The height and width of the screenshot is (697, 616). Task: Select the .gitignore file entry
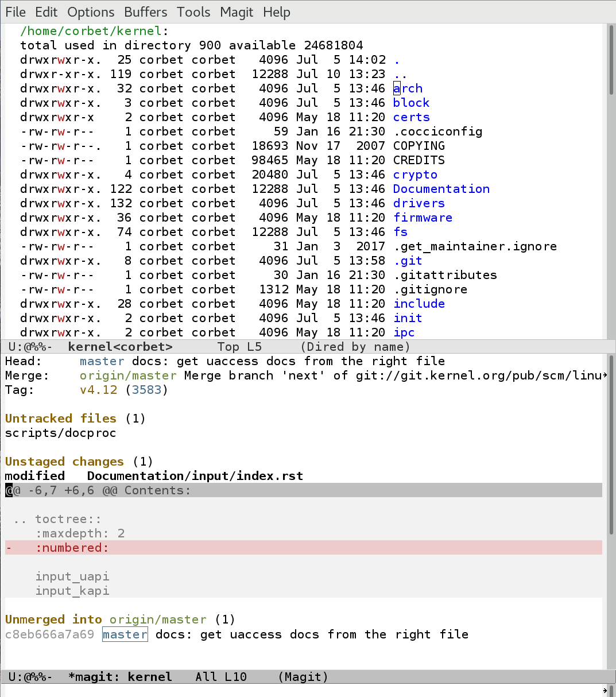pyautogui.click(x=430, y=289)
